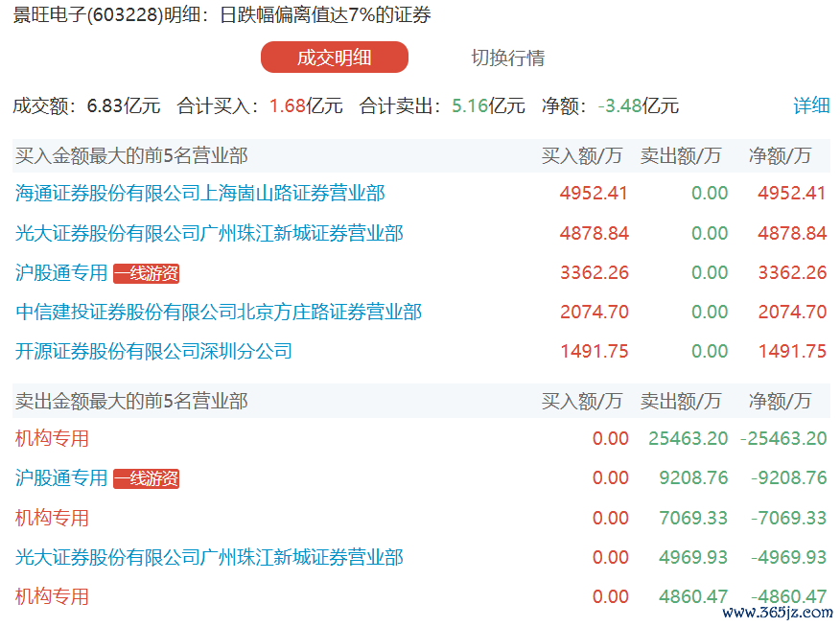Screen dimensions: 840x627
Task: Click 机构专用 row selling 7069.33
Action: point(52,518)
